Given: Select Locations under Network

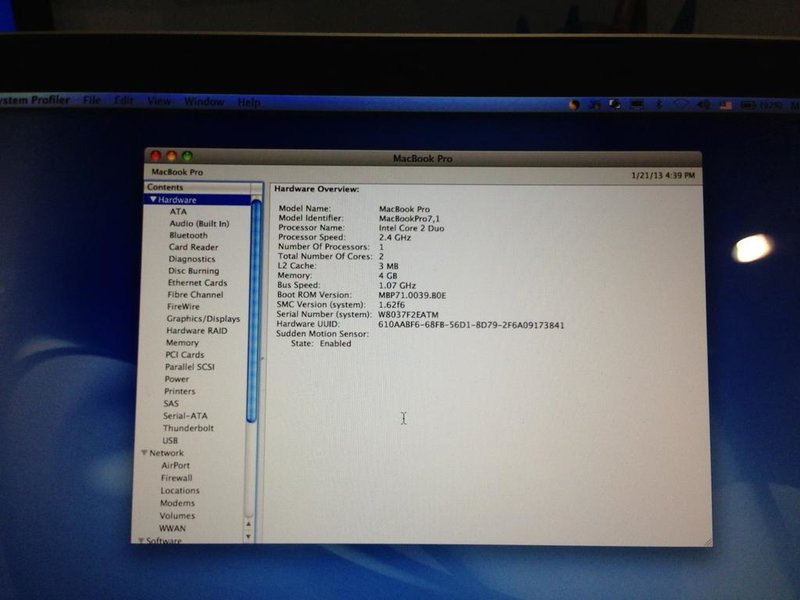Looking at the screenshot, I should 180,490.
